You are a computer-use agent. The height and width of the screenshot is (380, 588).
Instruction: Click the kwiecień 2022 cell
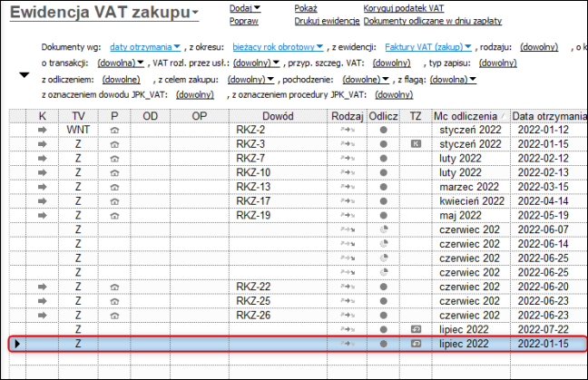472,201
